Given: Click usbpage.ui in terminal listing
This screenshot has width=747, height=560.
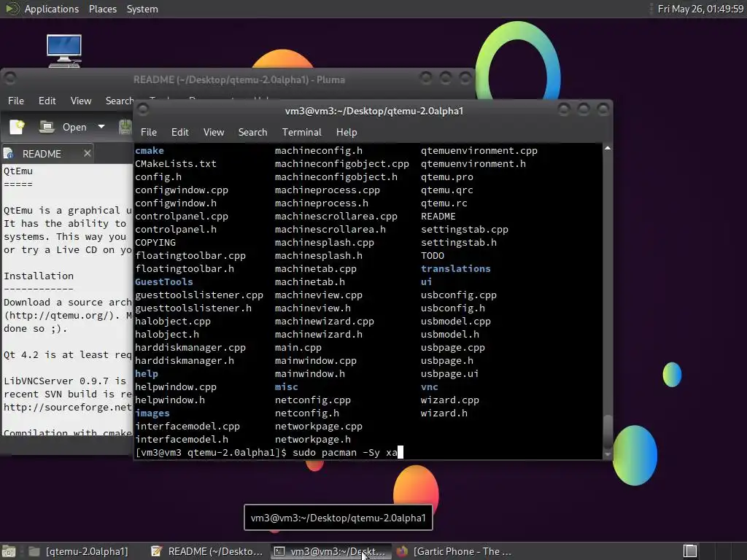Looking at the screenshot, I should [x=449, y=374].
